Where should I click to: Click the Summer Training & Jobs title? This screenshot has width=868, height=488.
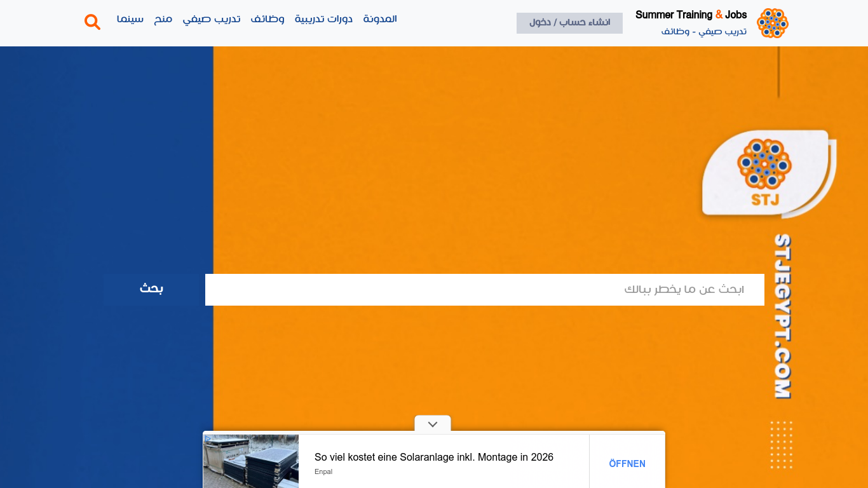[x=691, y=15]
